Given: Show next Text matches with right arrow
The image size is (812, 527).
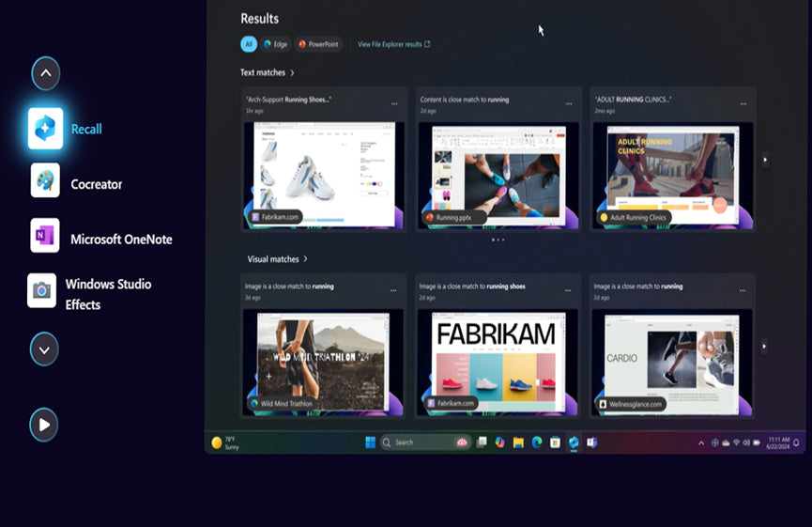Looking at the screenshot, I should 765,160.
